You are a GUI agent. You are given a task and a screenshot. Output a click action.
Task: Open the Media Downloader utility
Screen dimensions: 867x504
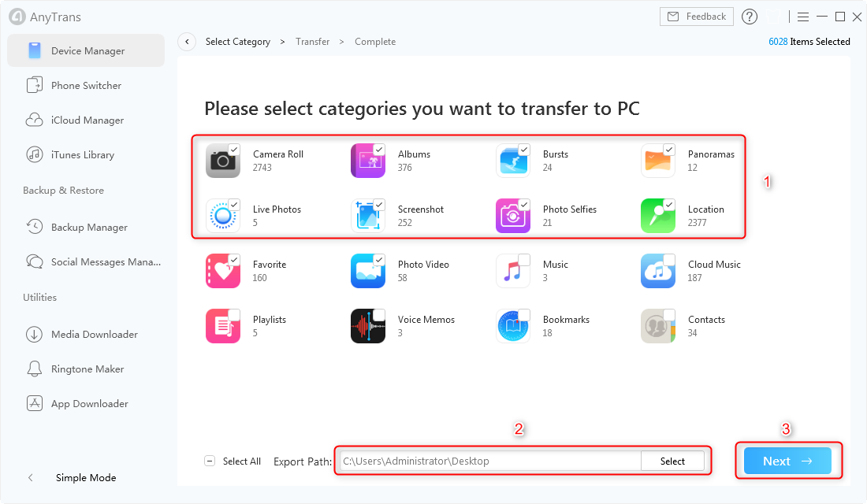pos(89,334)
